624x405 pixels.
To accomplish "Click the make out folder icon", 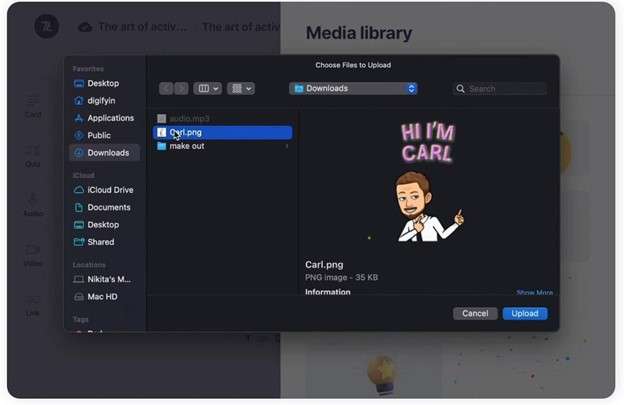I will click(x=161, y=146).
